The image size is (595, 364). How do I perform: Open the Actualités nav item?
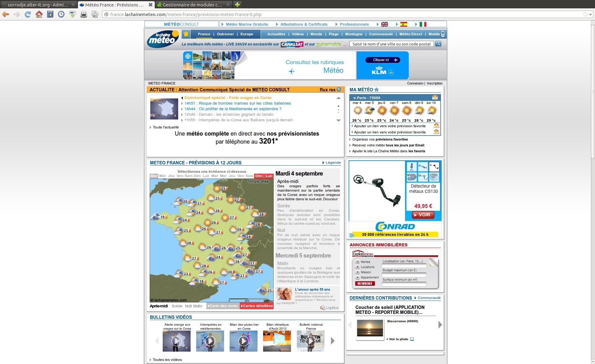tap(276, 34)
